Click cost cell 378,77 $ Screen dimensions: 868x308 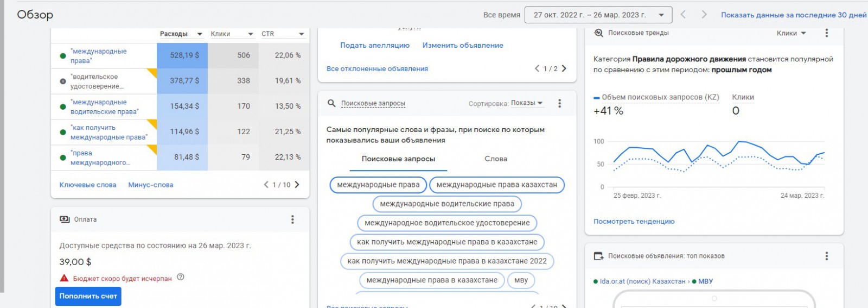182,81
